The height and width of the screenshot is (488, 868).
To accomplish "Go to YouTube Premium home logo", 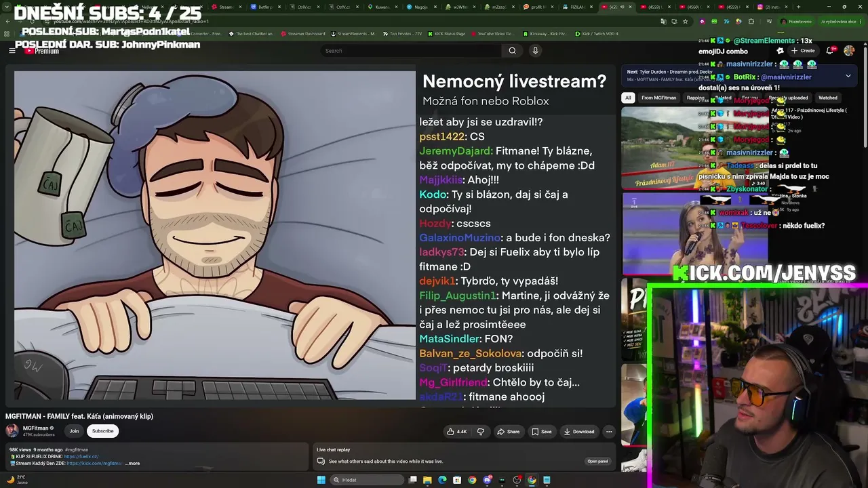I will 42,51.
